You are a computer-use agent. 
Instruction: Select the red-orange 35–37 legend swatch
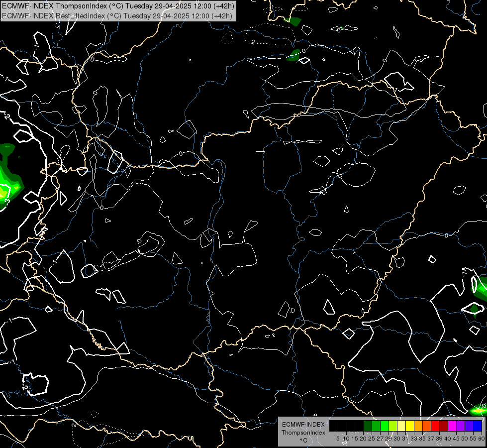[427, 426]
